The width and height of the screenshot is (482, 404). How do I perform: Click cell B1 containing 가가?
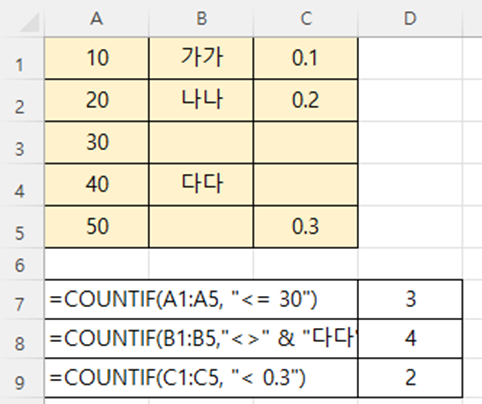(x=201, y=58)
